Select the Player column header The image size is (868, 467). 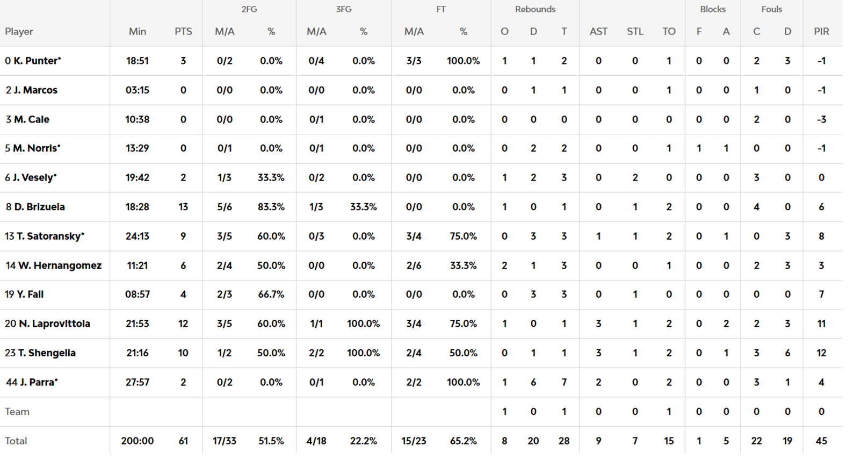click(x=19, y=32)
